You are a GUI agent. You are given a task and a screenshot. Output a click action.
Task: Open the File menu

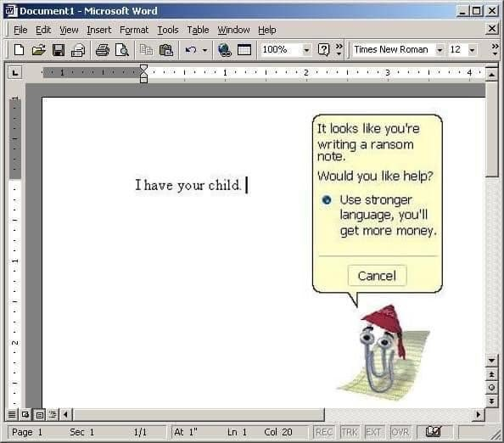(20, 30)
